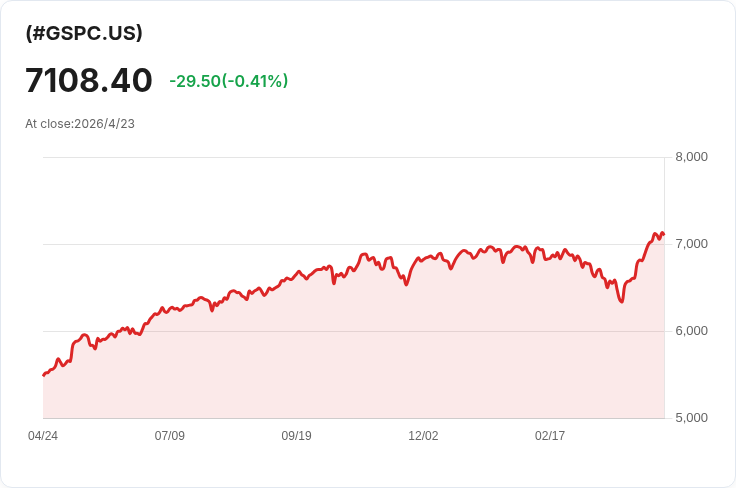Click the 02/17 date on x-axis
This screenshot has height=488, width=736.
(550, 436)
